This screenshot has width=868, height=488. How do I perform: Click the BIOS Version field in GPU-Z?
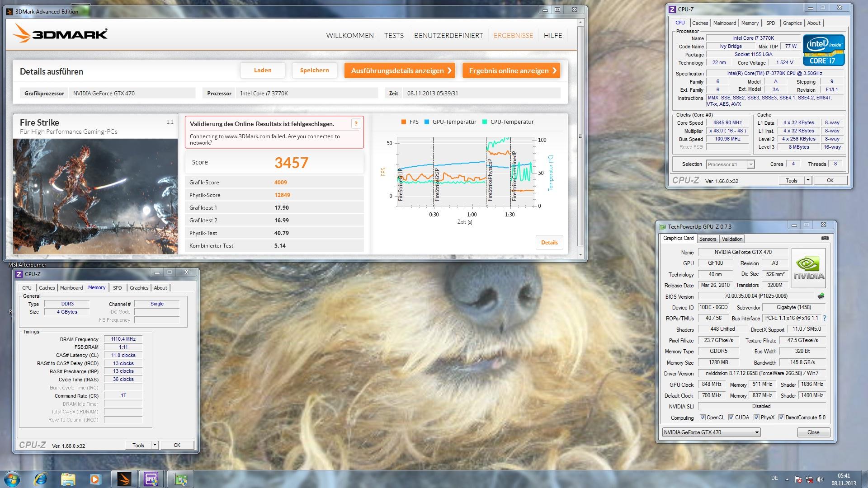[757, 296]
